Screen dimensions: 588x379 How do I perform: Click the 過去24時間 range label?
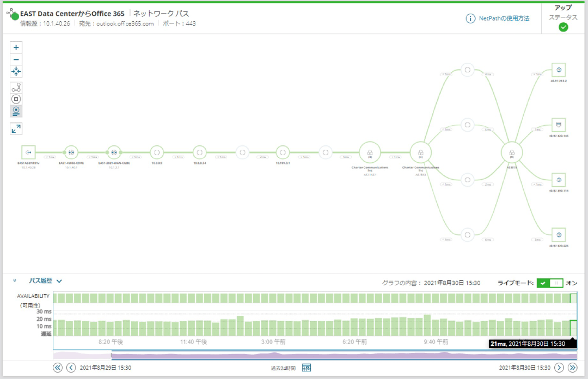pyautogui.click(x=283, y=368)
